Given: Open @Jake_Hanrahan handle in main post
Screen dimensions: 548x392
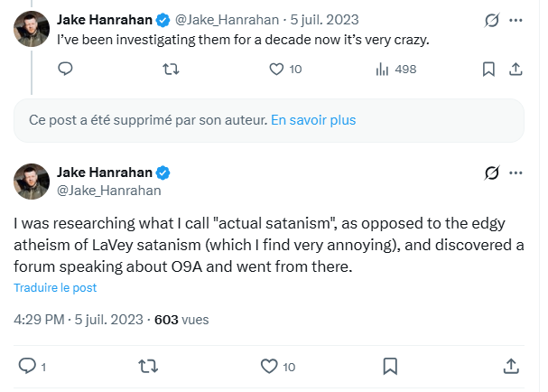Looking at the screenshot, I should [108, 190].
